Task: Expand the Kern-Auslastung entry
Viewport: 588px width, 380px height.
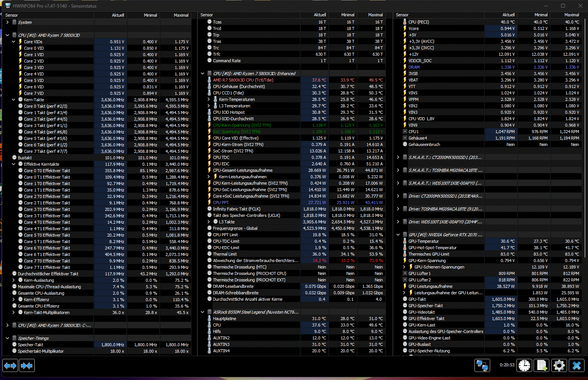Action: coord(13,280)
